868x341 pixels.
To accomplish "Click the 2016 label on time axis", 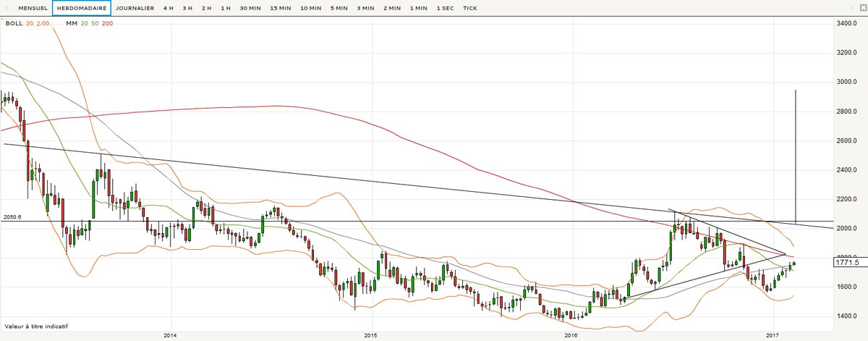I will point(571,335).
